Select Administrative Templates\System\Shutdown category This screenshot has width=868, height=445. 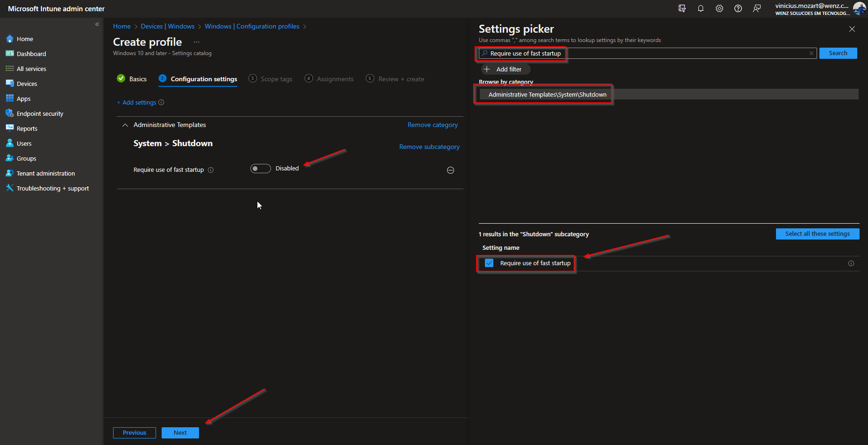[x=669, y=94]
